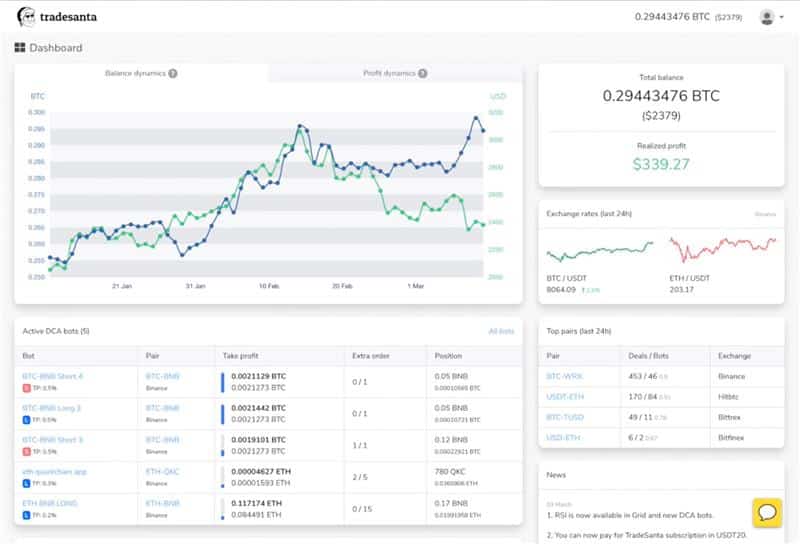
Task: Click the 453 / 46 deals value
Action: pyautogui.click(x=642, y=376)
